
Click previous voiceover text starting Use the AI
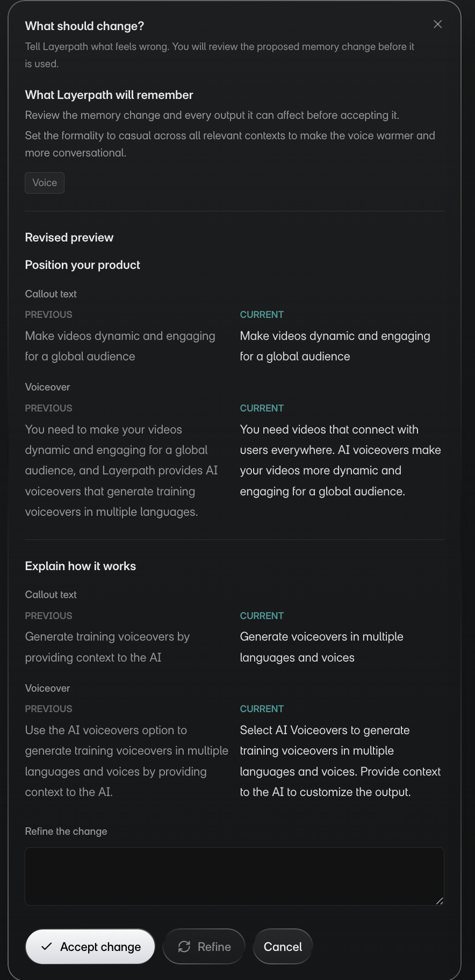tap(127, 761)
